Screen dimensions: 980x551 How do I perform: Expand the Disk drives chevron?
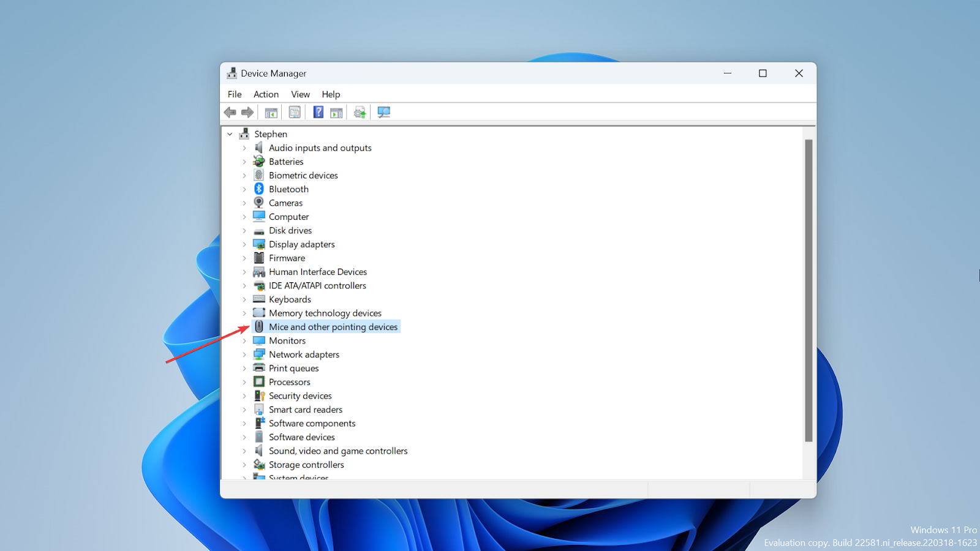[244, 230]
